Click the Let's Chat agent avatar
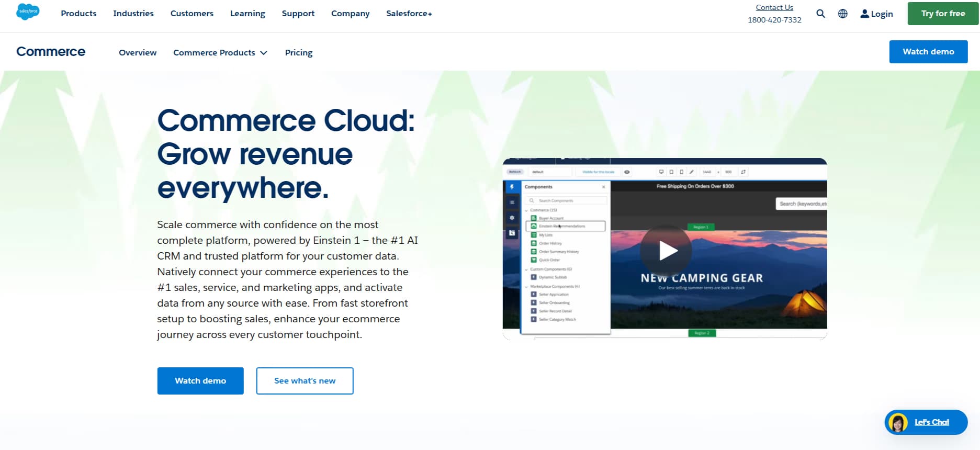The width and height of the screenshot is (980, 450). click(x=898, y=422)
